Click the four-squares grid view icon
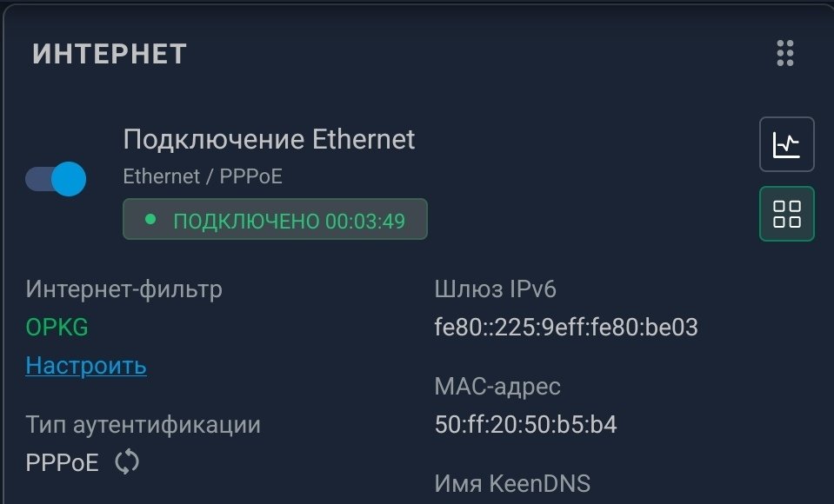Screen dimensions: 834x504 coord(787,214)
